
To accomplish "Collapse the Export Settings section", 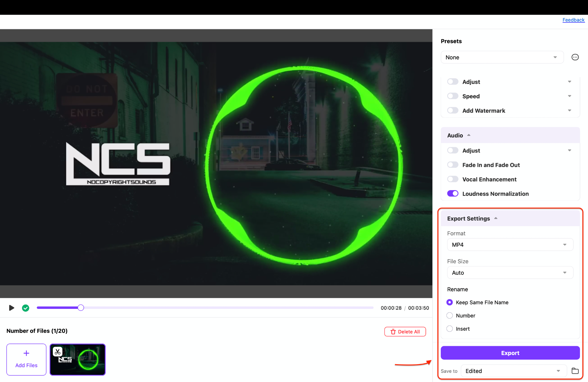I will [x=510, y=219].
